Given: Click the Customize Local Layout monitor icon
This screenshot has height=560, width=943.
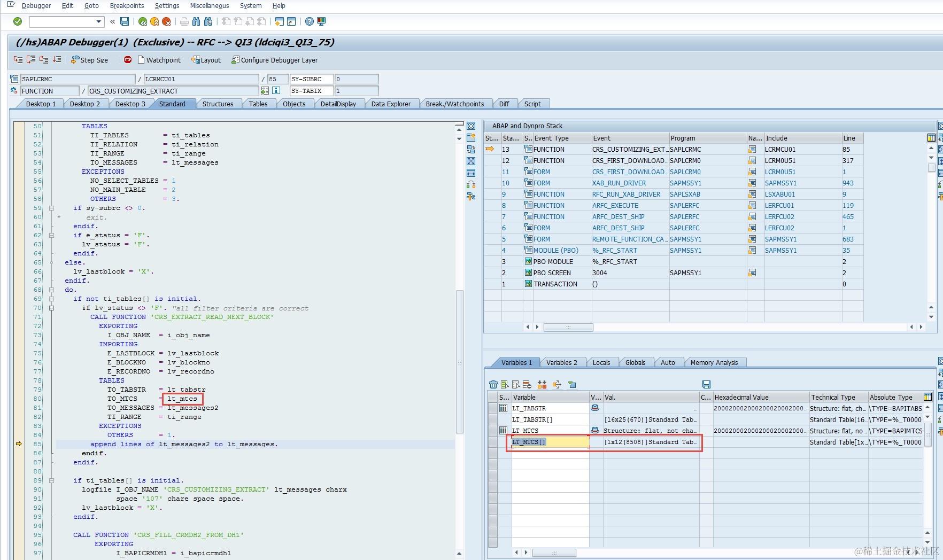Looking at the screenshot, I should click(321, 21).
